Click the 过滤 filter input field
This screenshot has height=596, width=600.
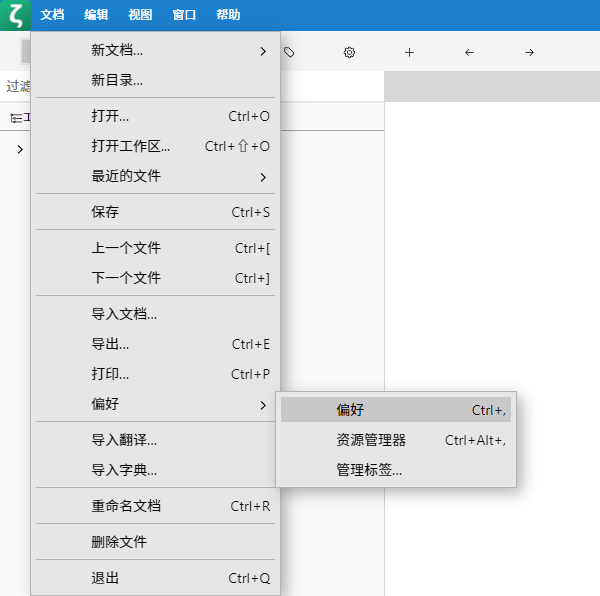(x=192, y=86)
